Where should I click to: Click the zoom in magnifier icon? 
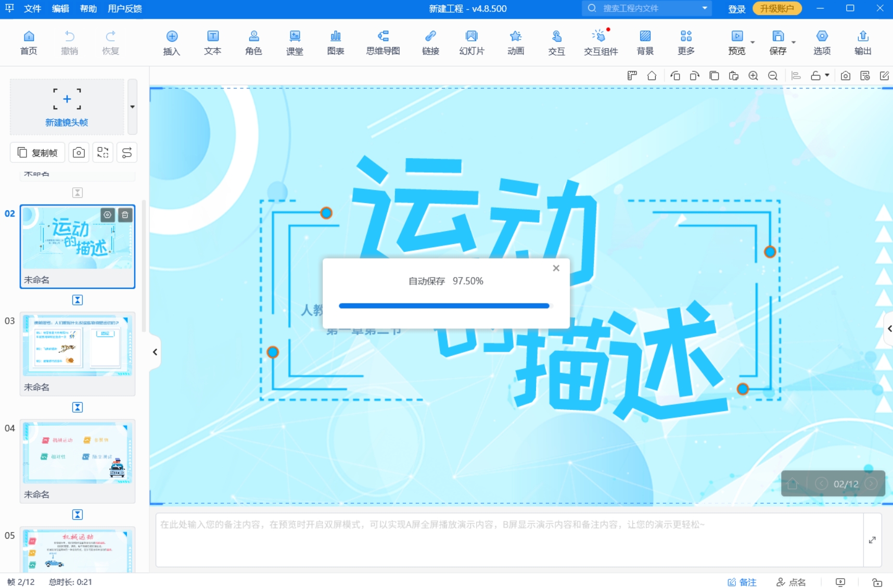click(753, 75)
